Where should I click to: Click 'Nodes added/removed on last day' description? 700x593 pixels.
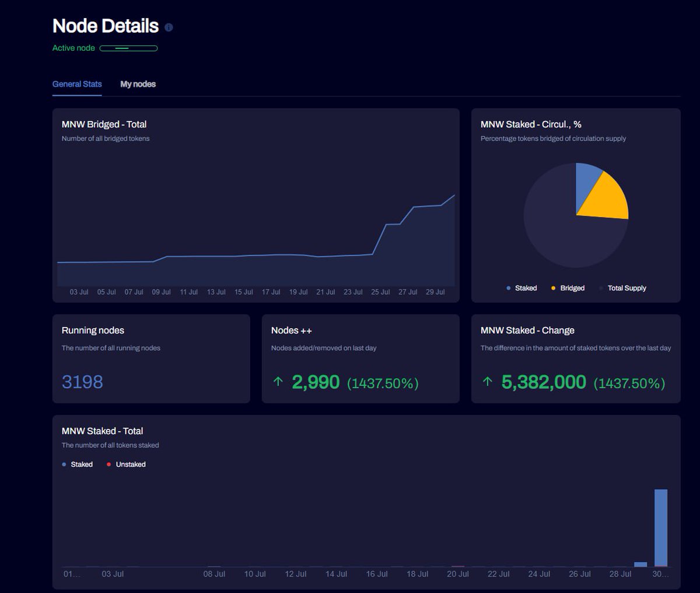click(x=324, y=348)
